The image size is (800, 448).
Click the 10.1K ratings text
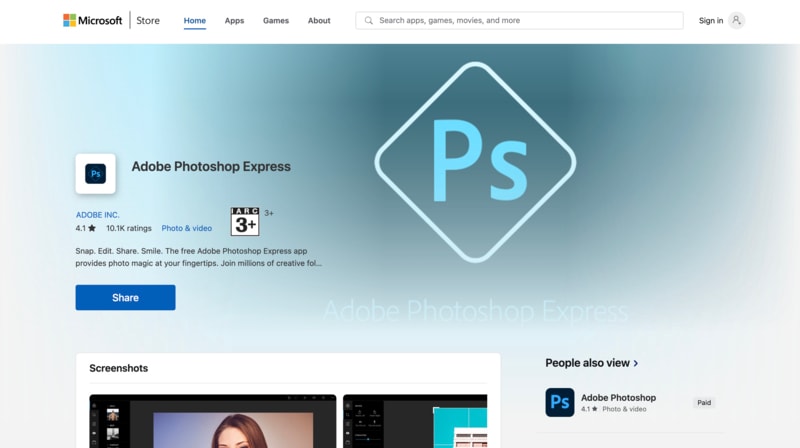pyautogui.click(x=129, y=228)
